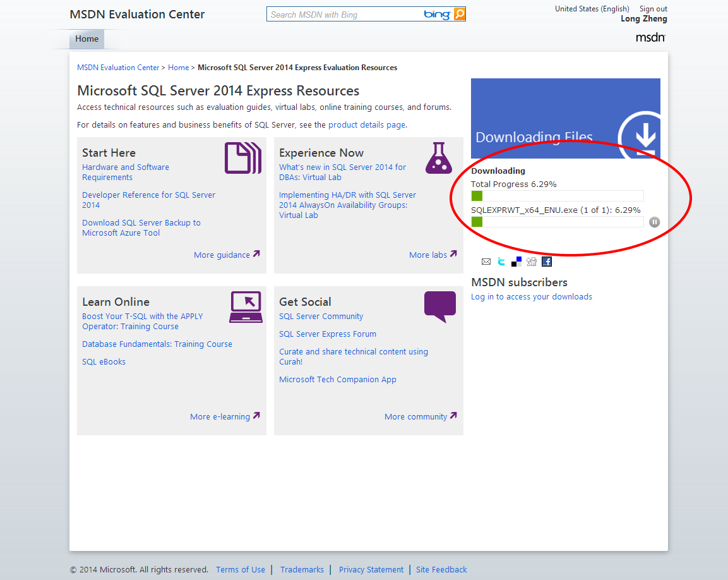Click the beaker icon in Experience Now
The image size is (728, 580).
click(x=439, y=158)
